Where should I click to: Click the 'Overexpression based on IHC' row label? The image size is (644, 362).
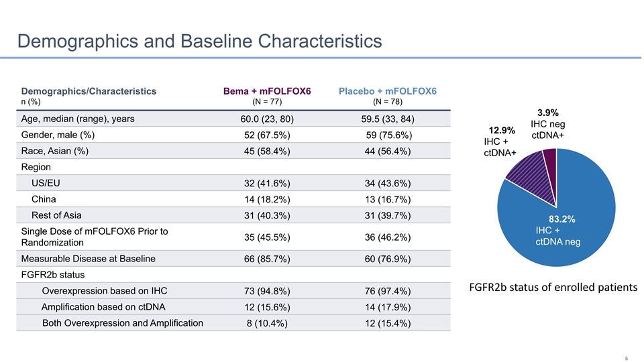click(x=104, y=291)
